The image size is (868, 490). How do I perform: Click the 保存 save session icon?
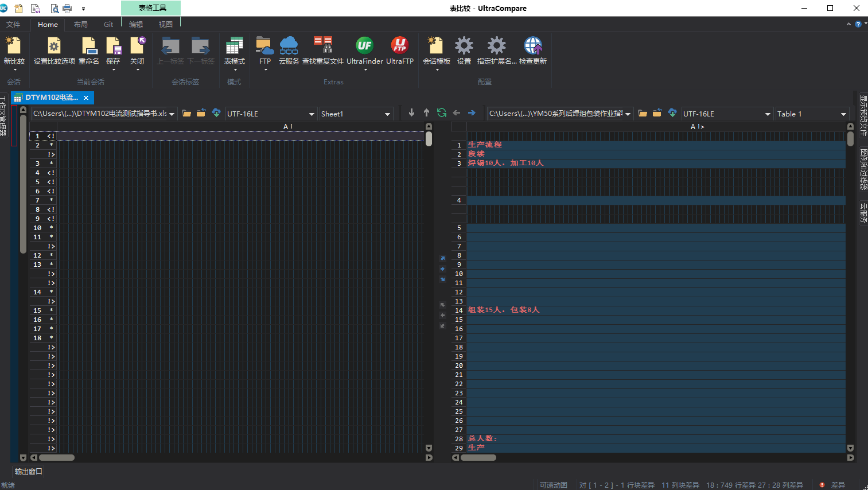[x=114, y=46]
